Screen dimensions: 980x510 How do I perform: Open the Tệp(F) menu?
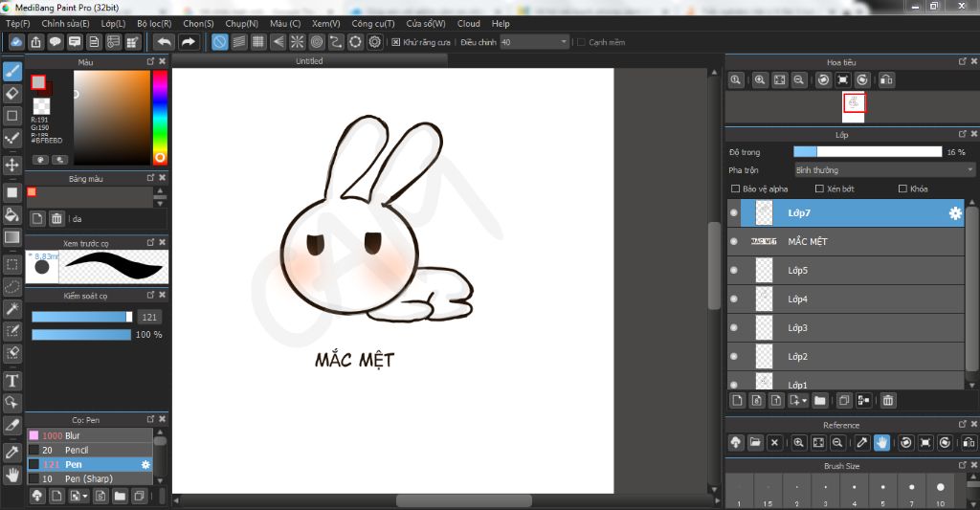click(x=17, y=23)
